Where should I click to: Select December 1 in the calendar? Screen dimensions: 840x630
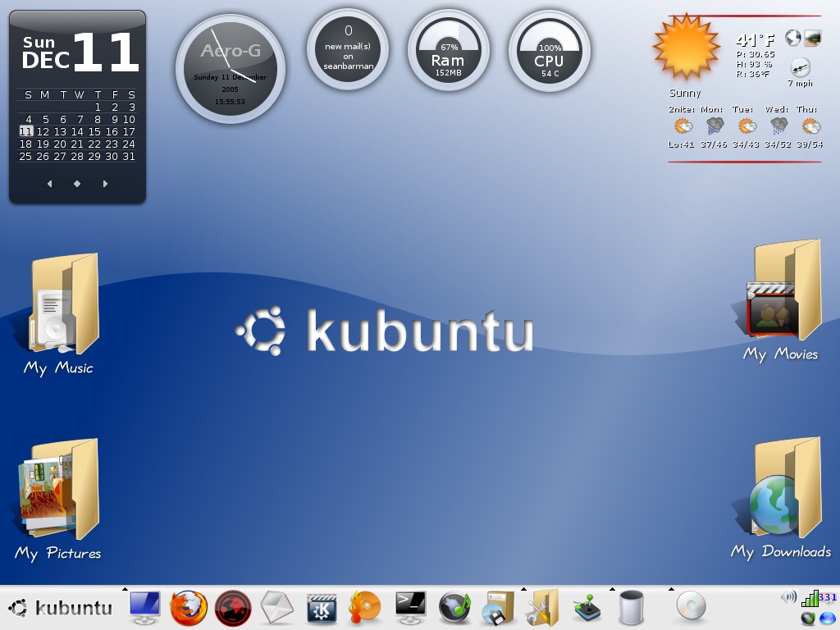click(x=98, y=107)
